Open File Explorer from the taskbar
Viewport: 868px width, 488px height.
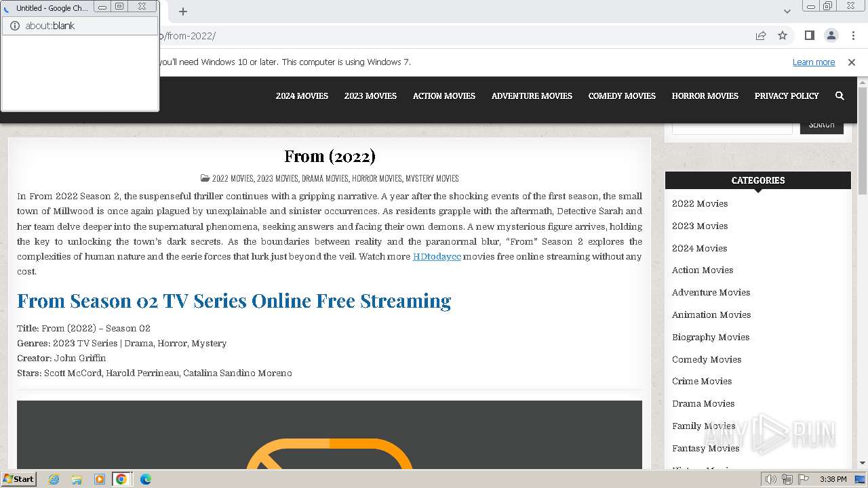(x=77, y=479)
